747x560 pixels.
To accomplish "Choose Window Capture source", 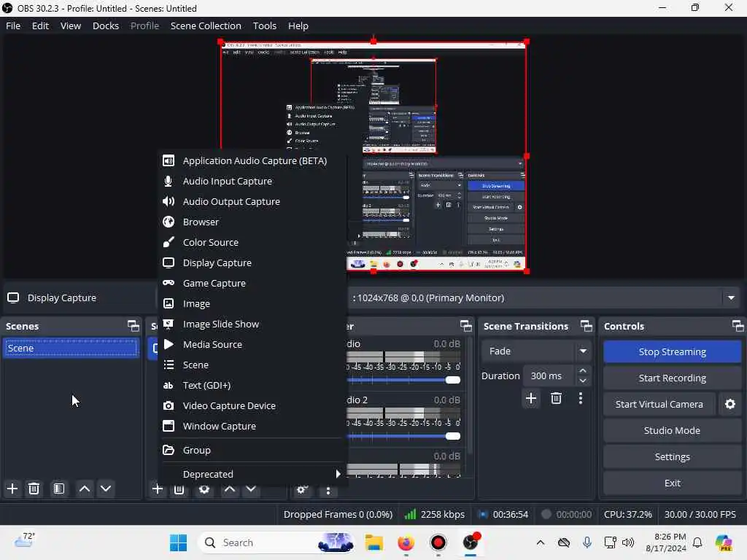I will [252, 426].
